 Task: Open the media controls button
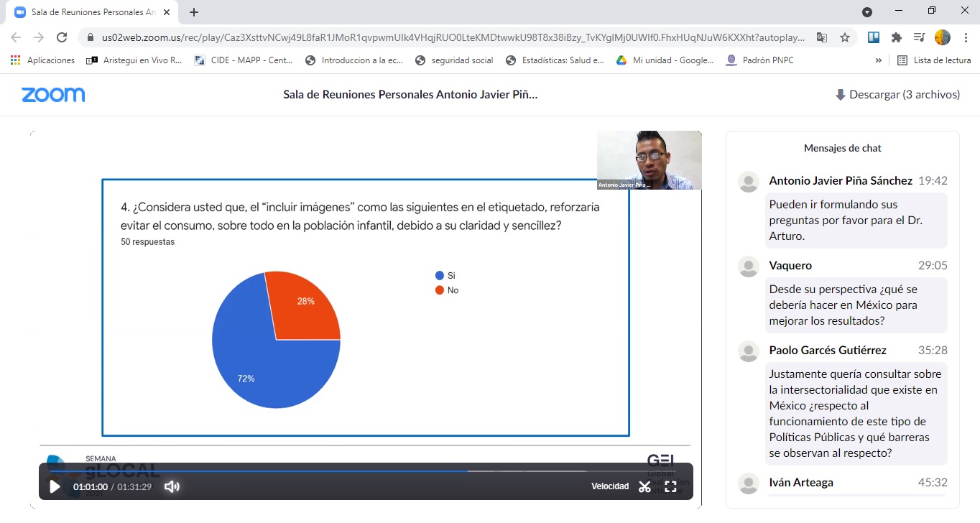point(919,37)
